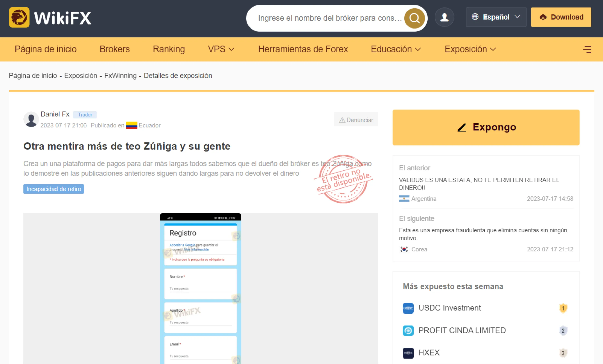Screen dimensions: 603x364
Task: Open previous post VALIDUS ES UNA ESTAFA
Action: tap(479, 184)
